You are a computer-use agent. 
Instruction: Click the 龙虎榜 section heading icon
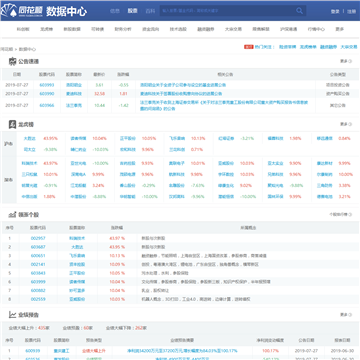point(13,124)
